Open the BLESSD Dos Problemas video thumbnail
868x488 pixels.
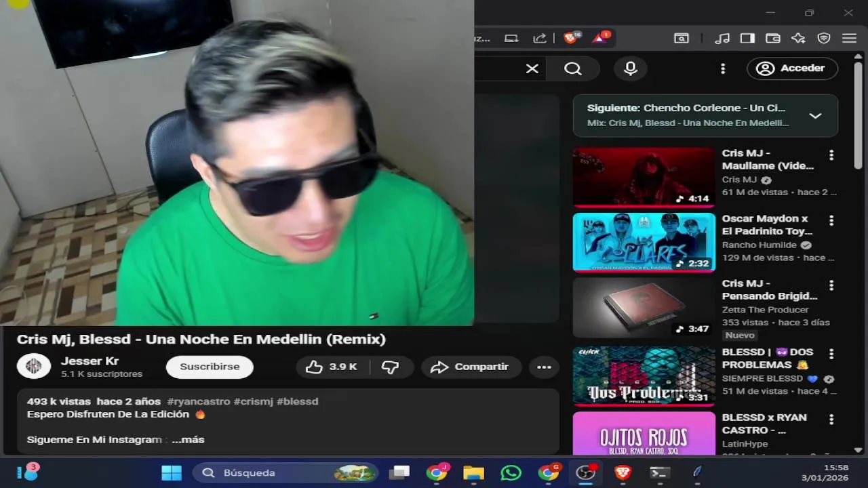[644, 376]
